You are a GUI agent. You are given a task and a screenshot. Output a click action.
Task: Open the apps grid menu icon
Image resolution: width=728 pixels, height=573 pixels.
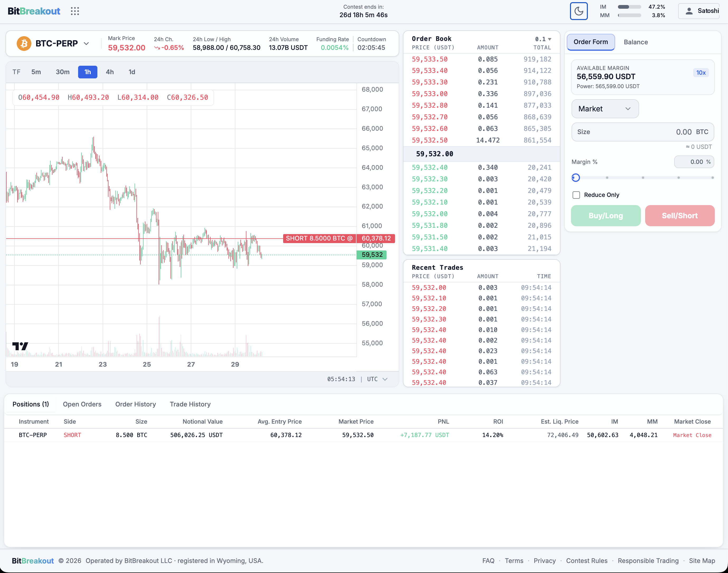pyautogui.click(x=75, y=11)
